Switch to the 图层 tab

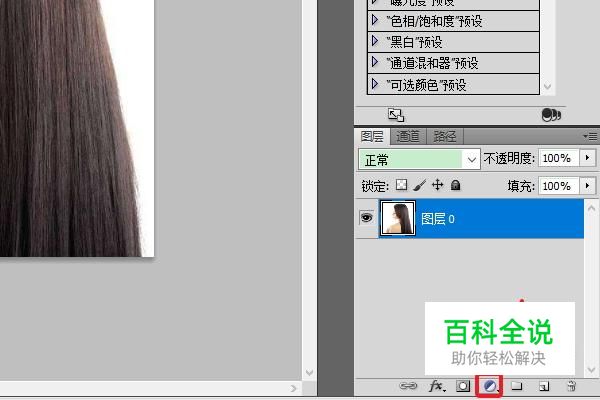coord(372,136)
